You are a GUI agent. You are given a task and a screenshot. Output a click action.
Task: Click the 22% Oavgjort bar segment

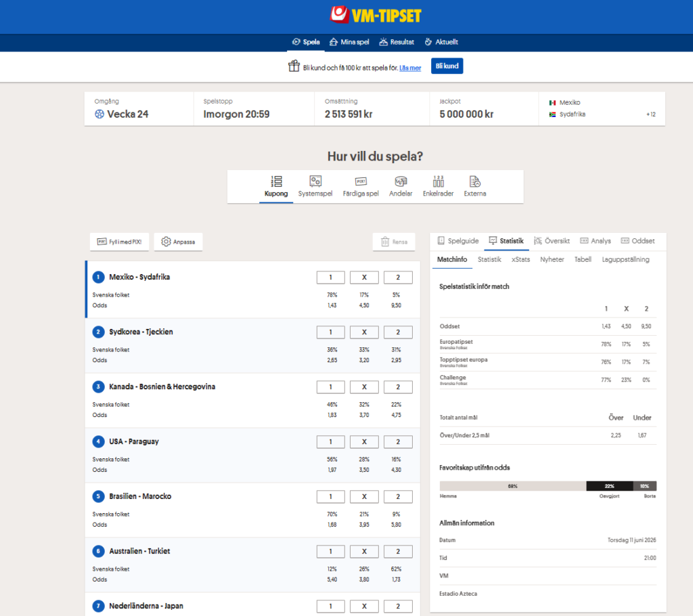click(610, 486)
